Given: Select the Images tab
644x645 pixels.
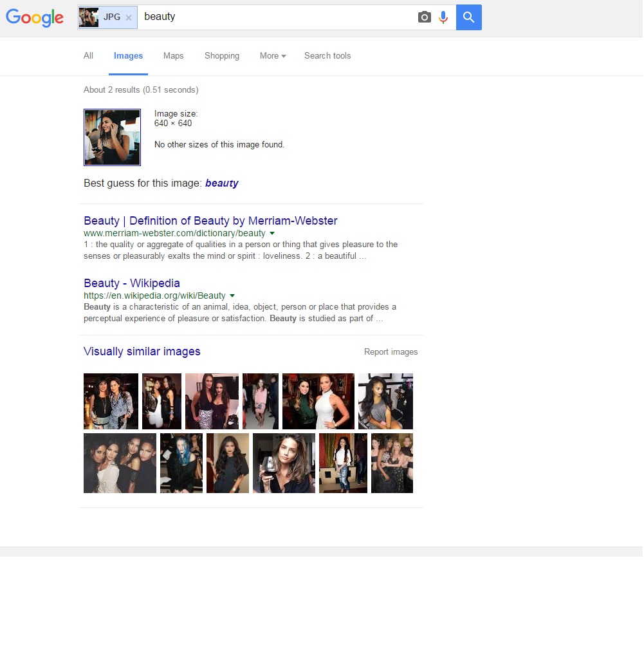Looking at the screenshot, I should [x=128, y=55].
